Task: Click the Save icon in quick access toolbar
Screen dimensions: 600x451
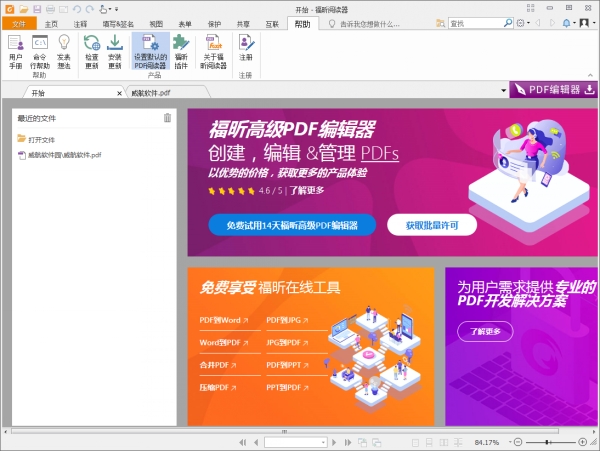Action: 37,9
